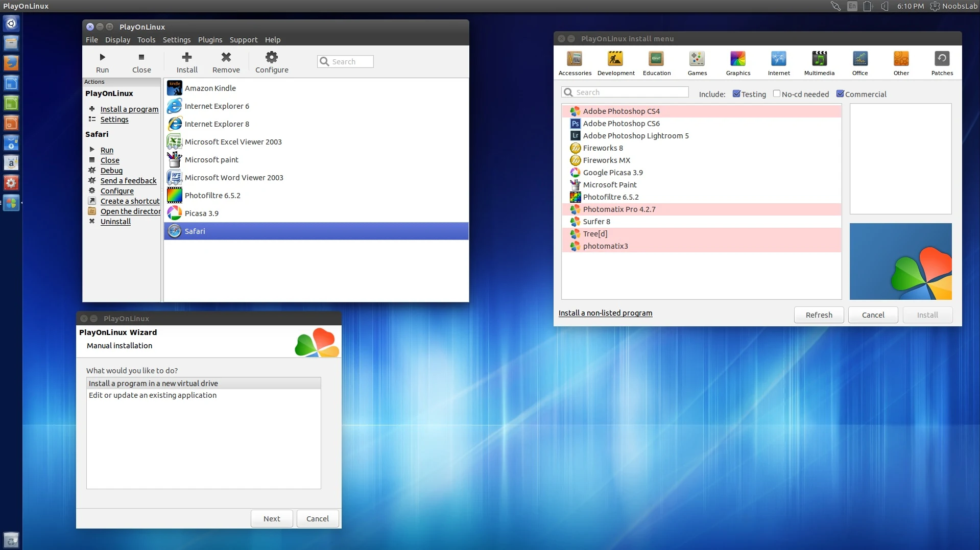Open the Development category icon

(x=616, y=63)
